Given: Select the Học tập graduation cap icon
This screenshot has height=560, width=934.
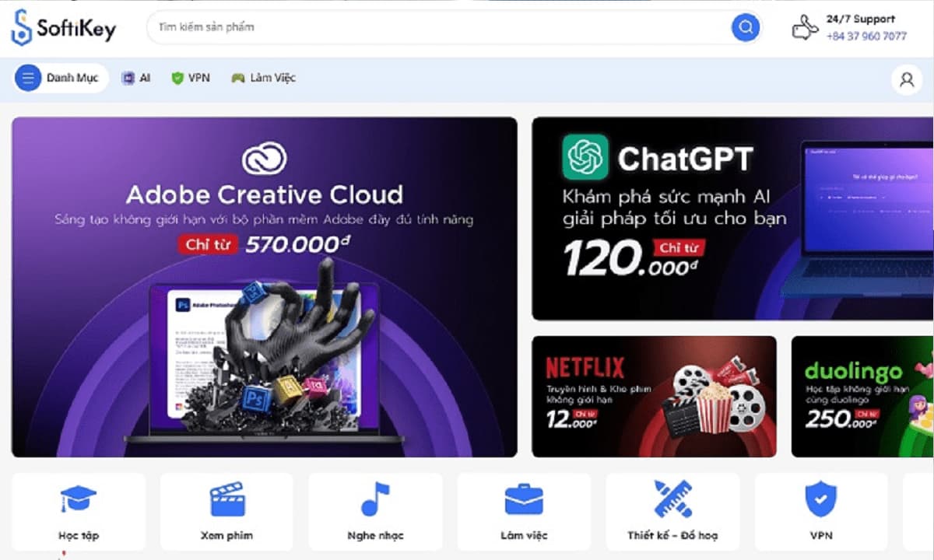Looking at the screenshot, I should [78, 499].
